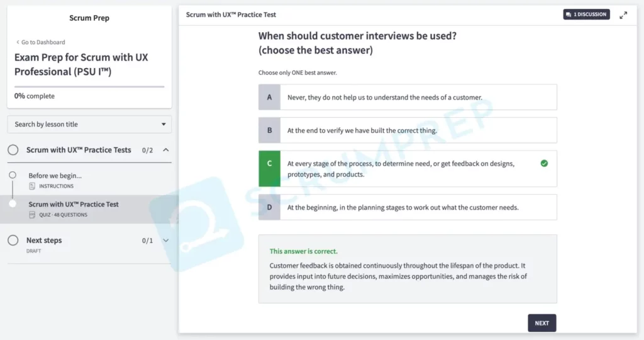Select answer A letter box

click(x=269, y=98)
